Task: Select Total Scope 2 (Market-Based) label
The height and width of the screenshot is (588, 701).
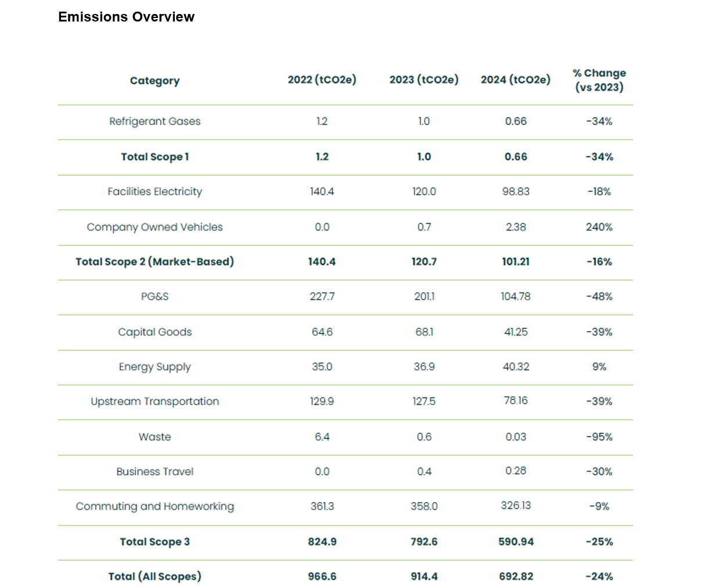Action: (154, 262)
